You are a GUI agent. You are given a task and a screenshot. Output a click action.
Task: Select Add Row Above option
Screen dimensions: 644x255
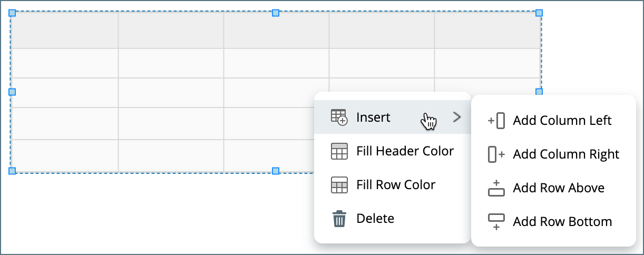(x=559, y=188)
